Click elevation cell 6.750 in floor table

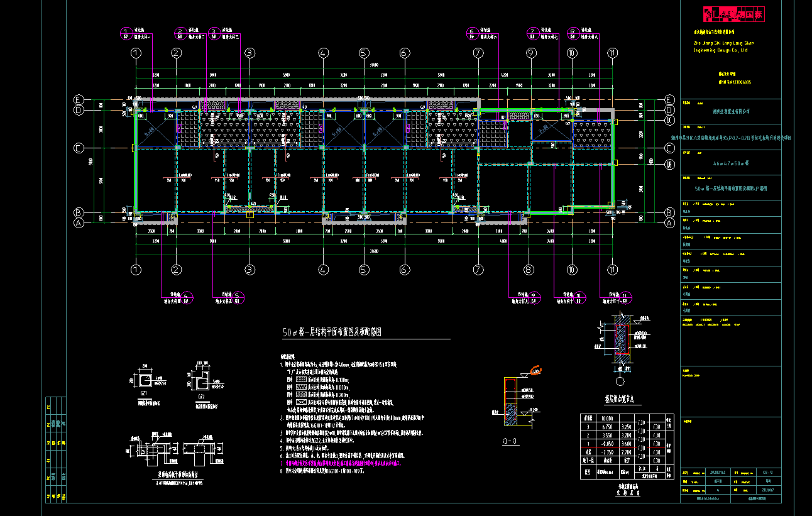[606, 425]
